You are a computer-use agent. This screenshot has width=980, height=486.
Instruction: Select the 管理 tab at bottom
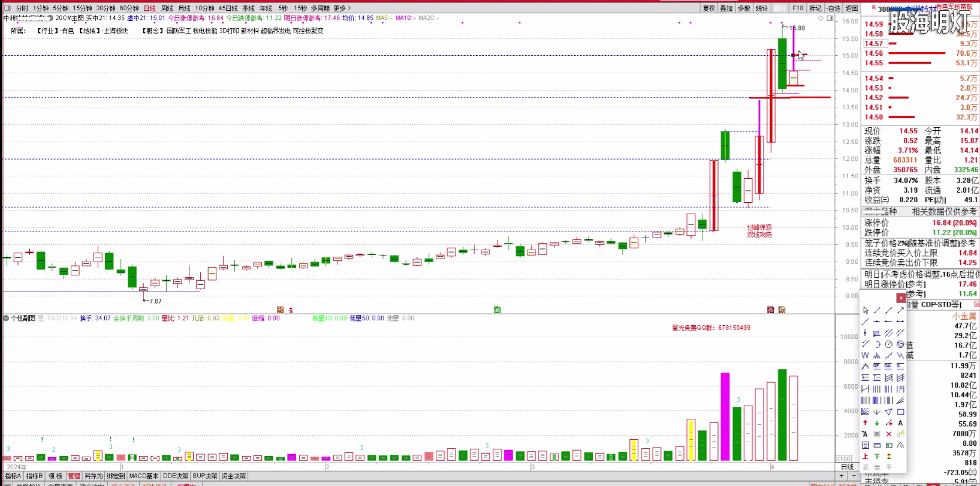click(x=74, y=476)
